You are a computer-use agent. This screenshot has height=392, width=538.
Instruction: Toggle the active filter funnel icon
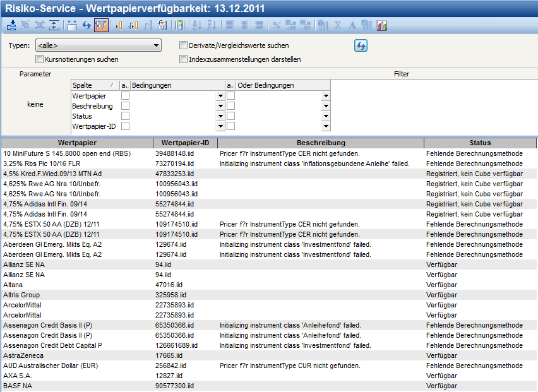click(x=101, y=26)
